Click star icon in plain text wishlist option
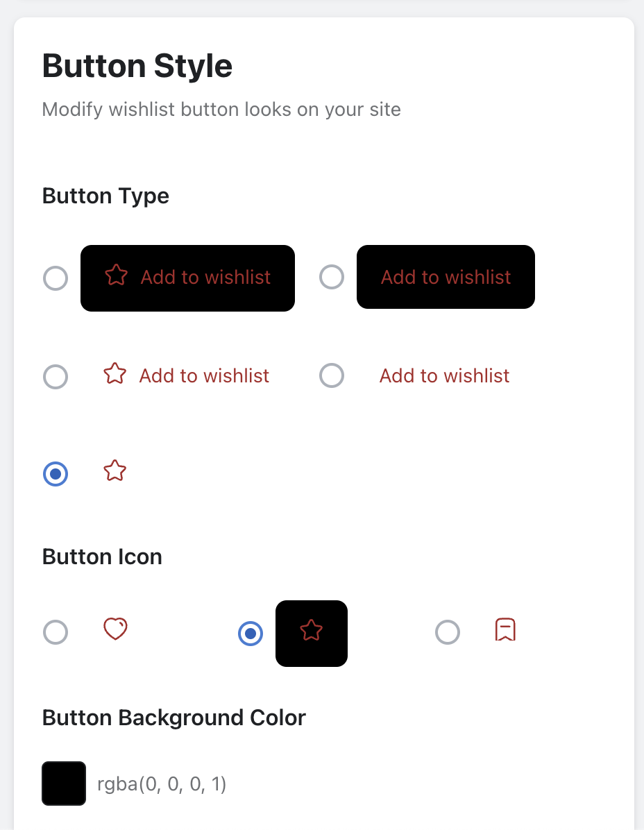This screenshot has width=644, height=830. pyautogui.click(x=115, y=375)
